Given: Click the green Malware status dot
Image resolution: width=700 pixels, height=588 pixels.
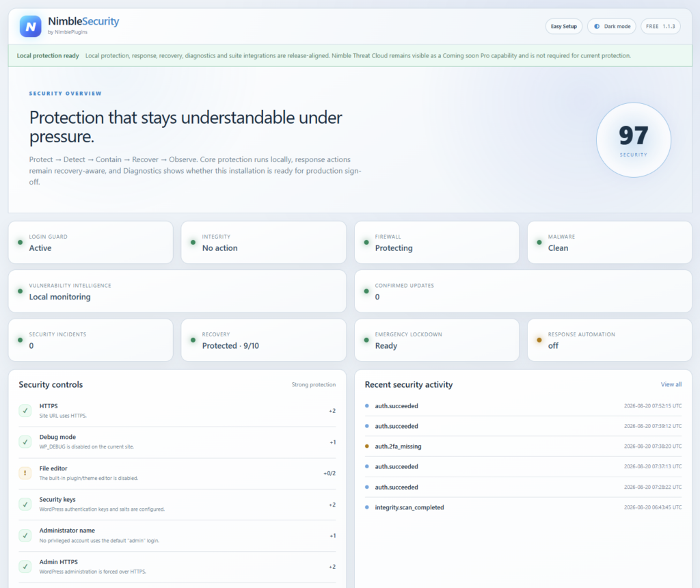Looking at the screenshot, I should [539, 243].
